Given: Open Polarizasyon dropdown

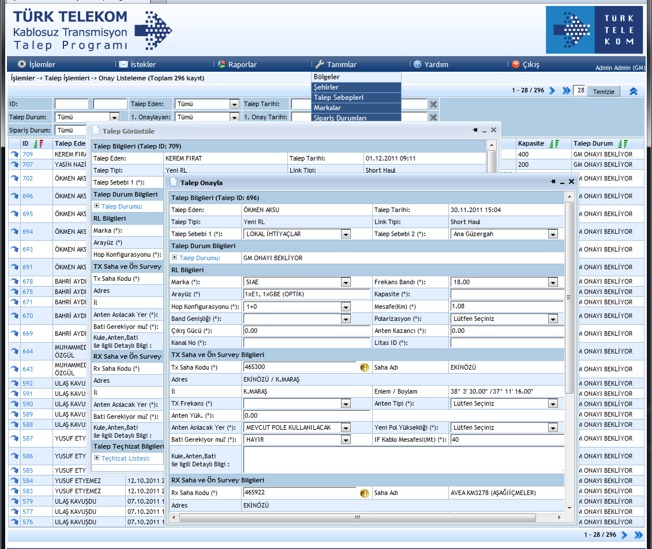Looking at the screenshot, I should (553, 319).
